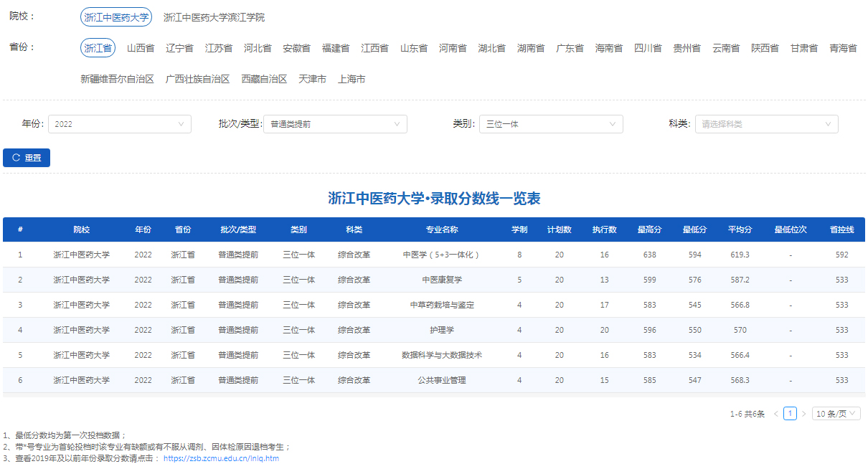Open the 科类 dropdown
This screenshot has width=868, height=469.
(766, 124)
